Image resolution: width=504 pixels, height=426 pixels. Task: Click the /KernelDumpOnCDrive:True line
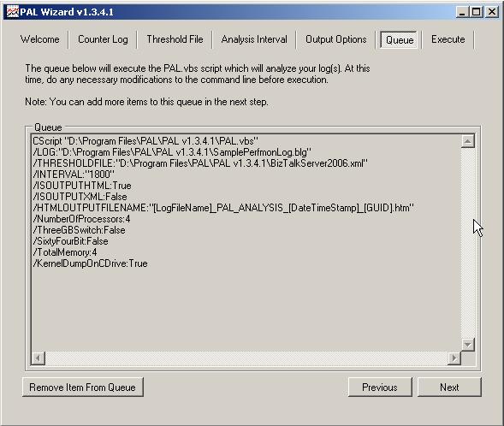(x=90, y=263)
